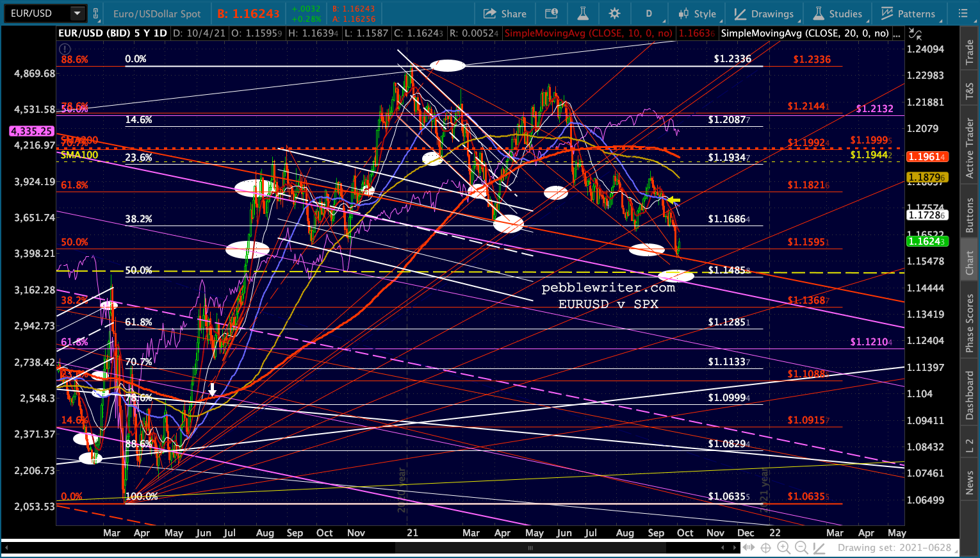The image size is (980, 558).
Task: Click the product info card icon
Action: tap(551, 13)
